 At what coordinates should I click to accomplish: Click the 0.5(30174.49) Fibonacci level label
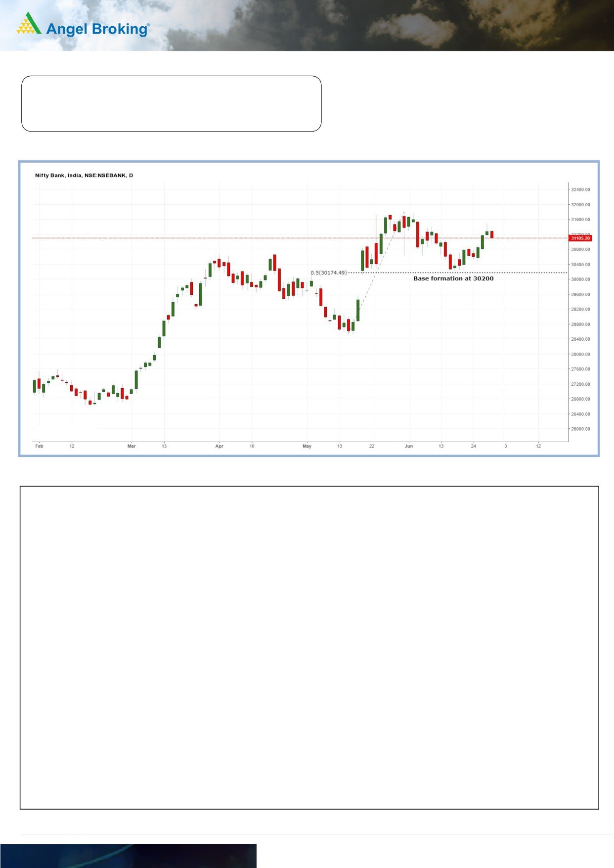(329, 273)
